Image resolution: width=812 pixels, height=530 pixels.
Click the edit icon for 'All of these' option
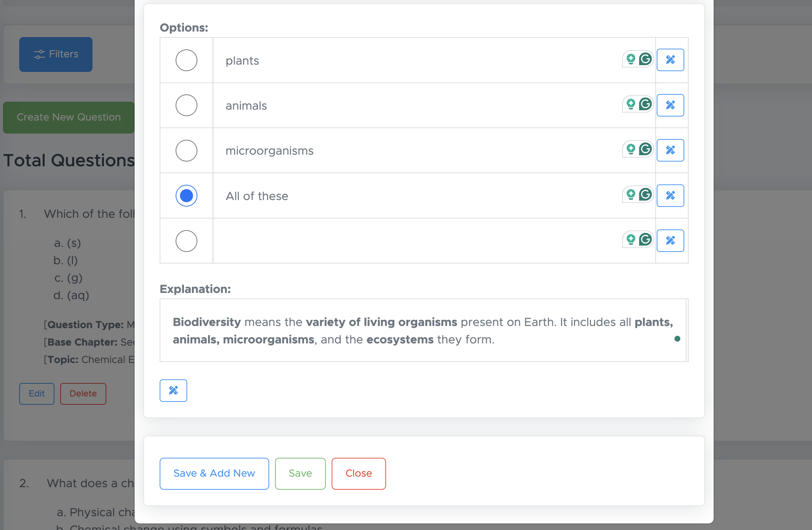point(670,196)
